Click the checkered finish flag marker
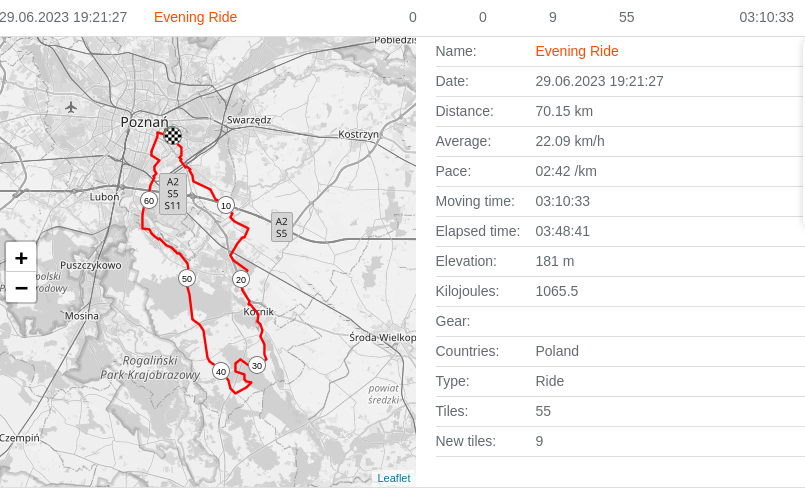 pos(173,135)
